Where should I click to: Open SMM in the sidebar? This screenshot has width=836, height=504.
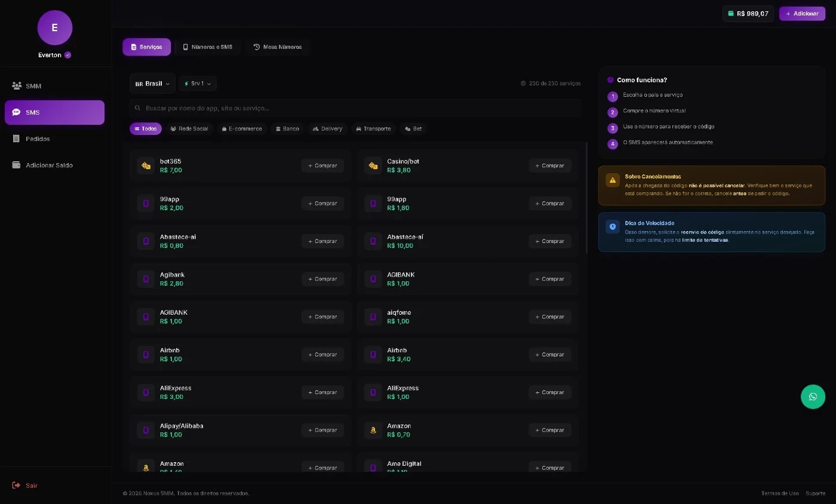[54, 86]
